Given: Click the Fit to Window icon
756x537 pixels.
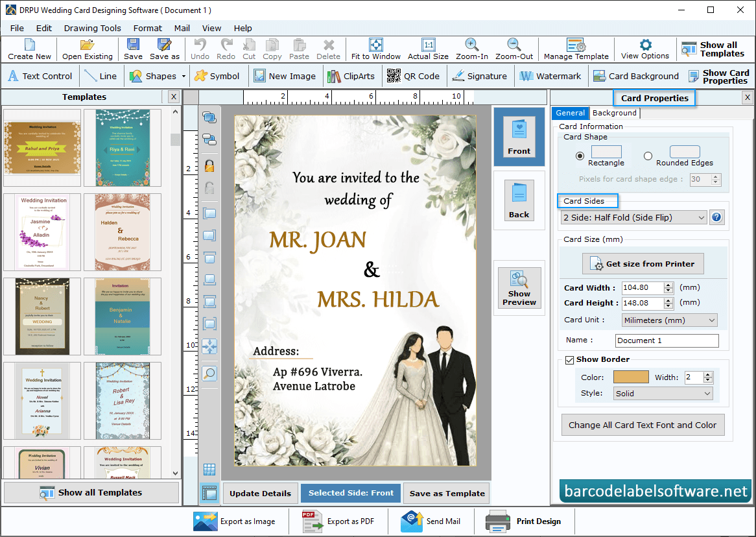Looking at the screenshot, I should pyautogui.click(x=375, y=45).
